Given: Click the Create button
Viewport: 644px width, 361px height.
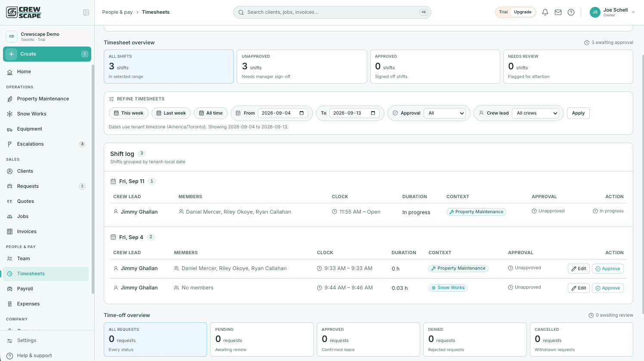Looking at the screenshot, I should 47,54.
